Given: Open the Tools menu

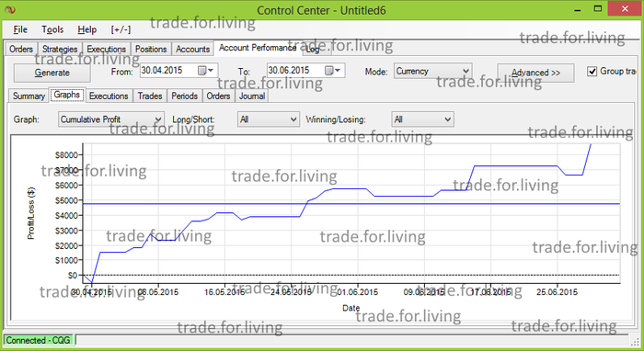Looking at the screenshot, I should (52, 29).
